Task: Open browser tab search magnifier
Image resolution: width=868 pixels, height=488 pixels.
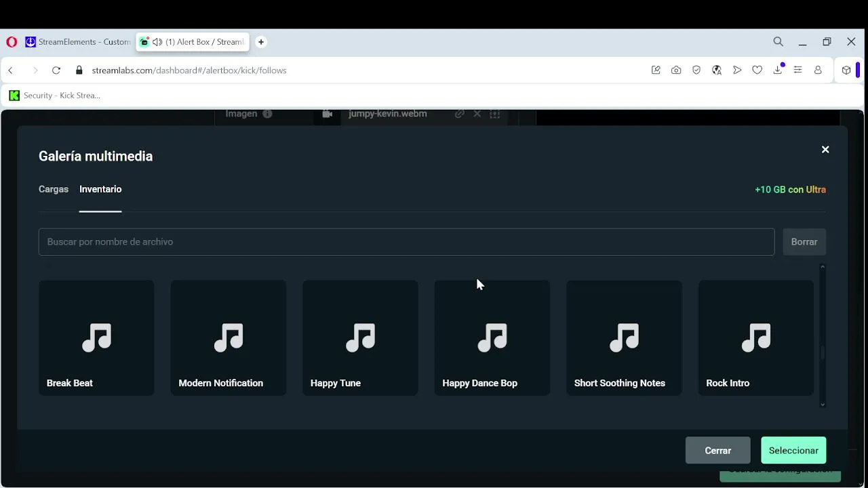Action: [x=778, y=42]
